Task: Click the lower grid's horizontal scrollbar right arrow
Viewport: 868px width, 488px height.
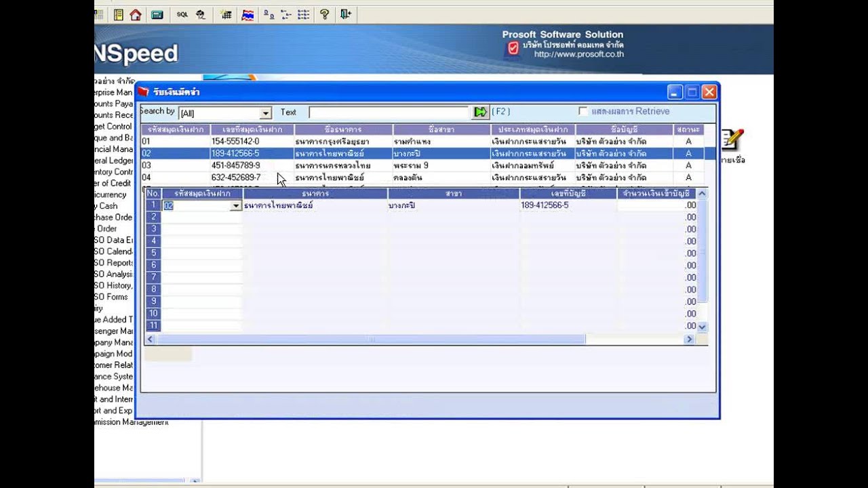Action: (x=690, y=339)
